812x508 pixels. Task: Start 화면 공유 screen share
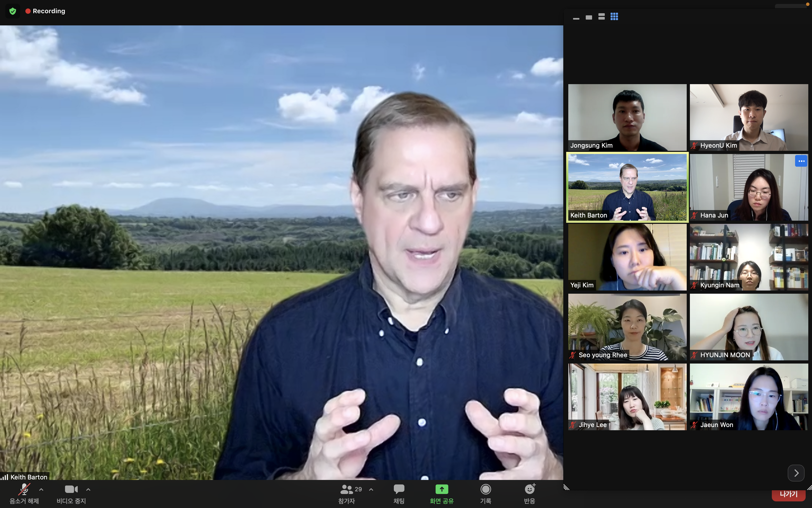(442, 493)
